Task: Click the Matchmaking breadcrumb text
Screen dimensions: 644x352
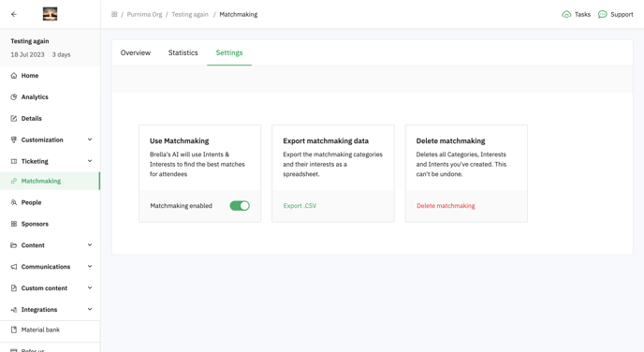Action: coord(239,14)
